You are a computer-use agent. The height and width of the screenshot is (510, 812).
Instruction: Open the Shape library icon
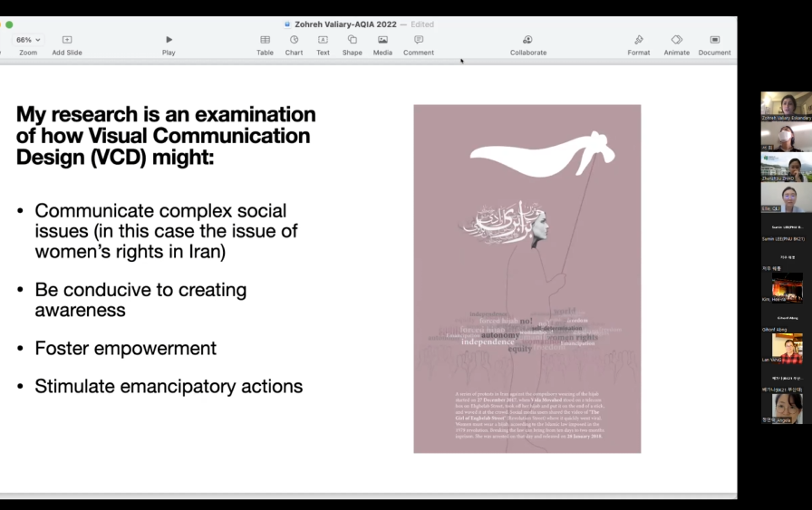pos(353,40)
